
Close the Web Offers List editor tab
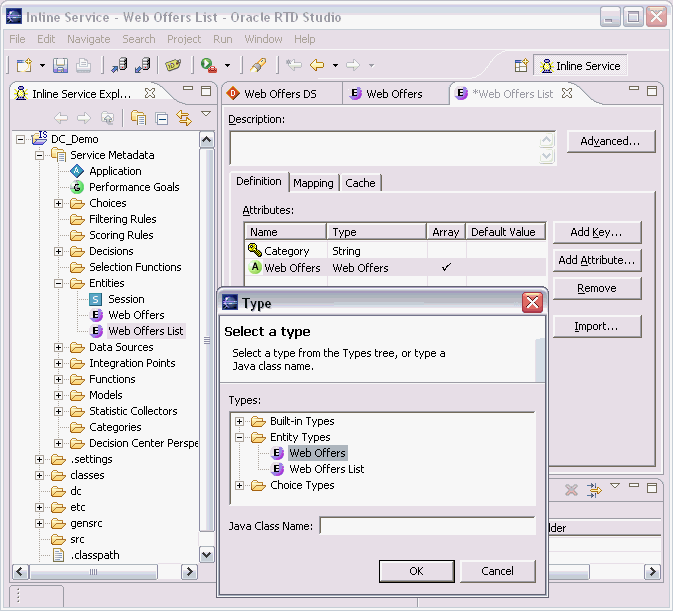coord(567,93)
